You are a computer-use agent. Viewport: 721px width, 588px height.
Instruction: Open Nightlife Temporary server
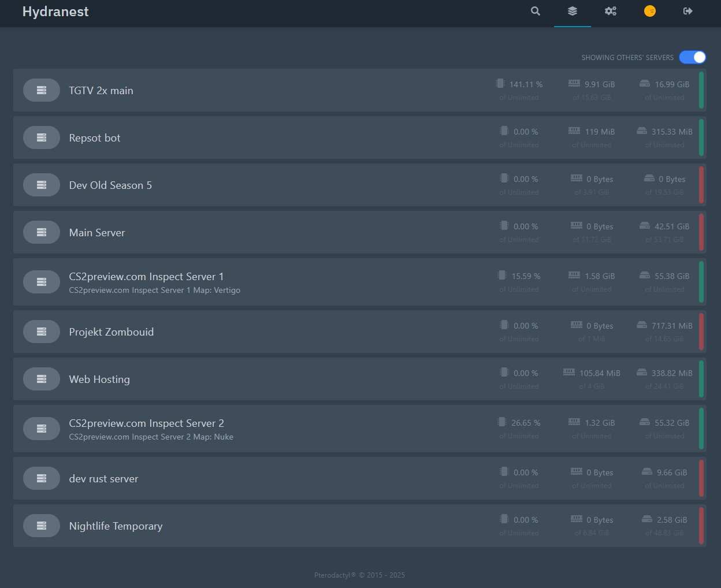[x=359, y=526]
